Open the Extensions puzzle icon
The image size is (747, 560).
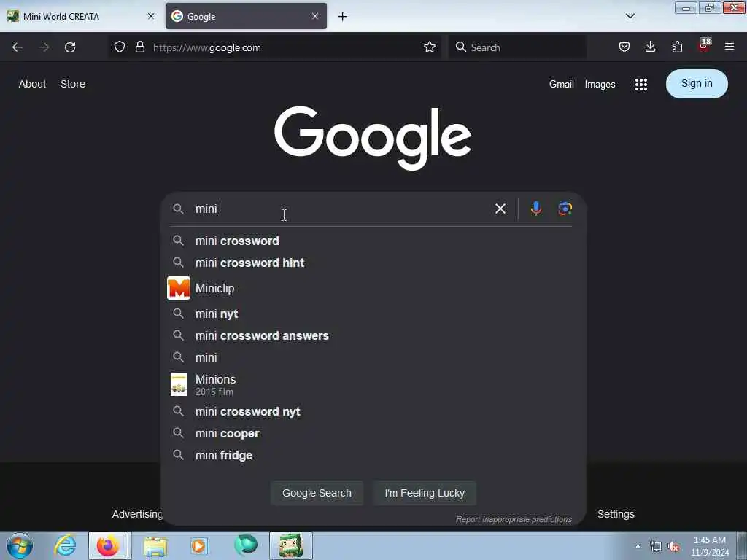(677, 47)
